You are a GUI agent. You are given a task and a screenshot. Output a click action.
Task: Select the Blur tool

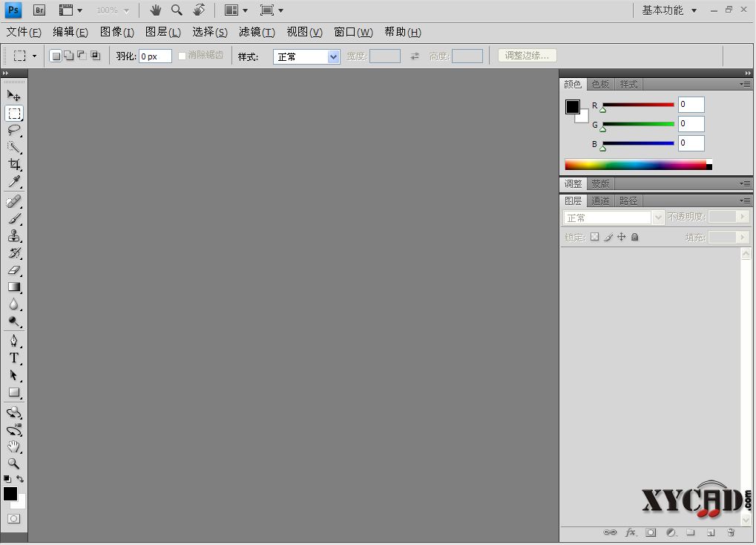coord(14,304)
